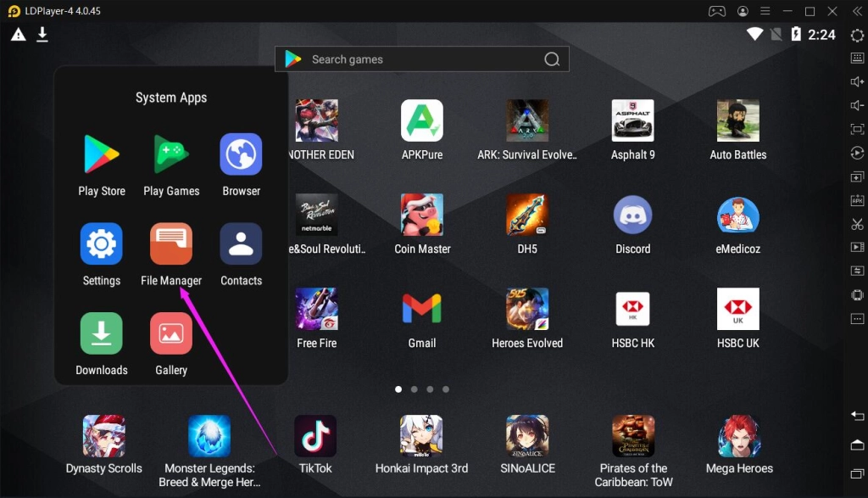Open the multi-instance sync sidebar icon
The image size is (868, 498).
click(857, 271)
